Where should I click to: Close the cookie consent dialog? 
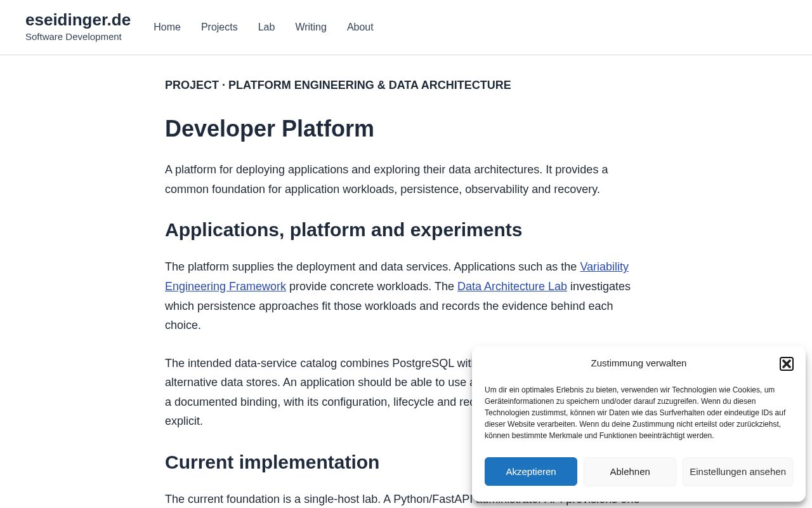pos(787,364)
